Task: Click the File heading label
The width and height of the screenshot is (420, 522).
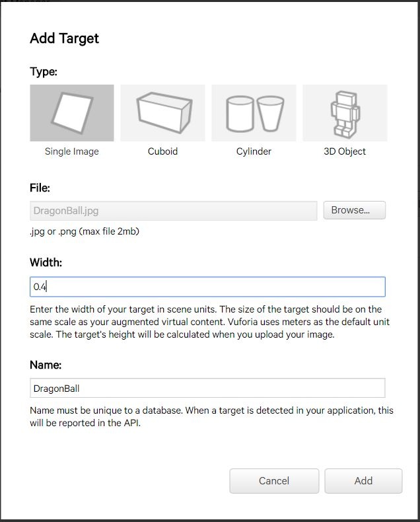Action: pyautogui.click(x=40, y=188)
